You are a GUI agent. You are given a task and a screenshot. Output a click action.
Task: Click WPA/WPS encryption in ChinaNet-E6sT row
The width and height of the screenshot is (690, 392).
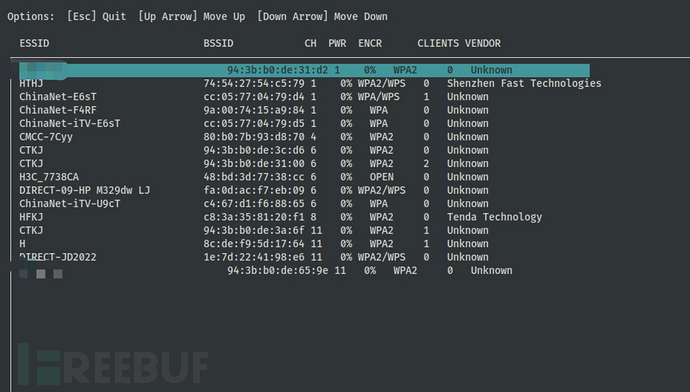click(379, 96)
